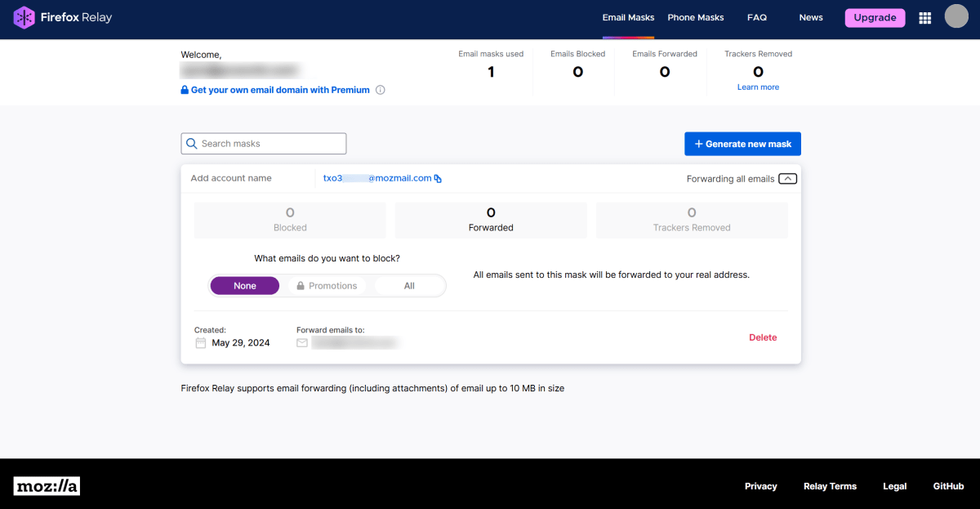
Task: Click Generate new mask button
Action: tap(743, 144)
